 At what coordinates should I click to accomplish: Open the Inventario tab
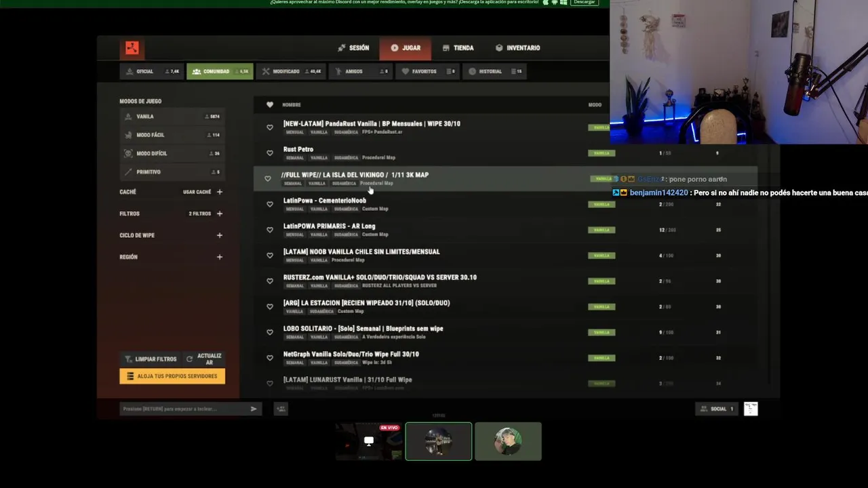tap(518, 48)
